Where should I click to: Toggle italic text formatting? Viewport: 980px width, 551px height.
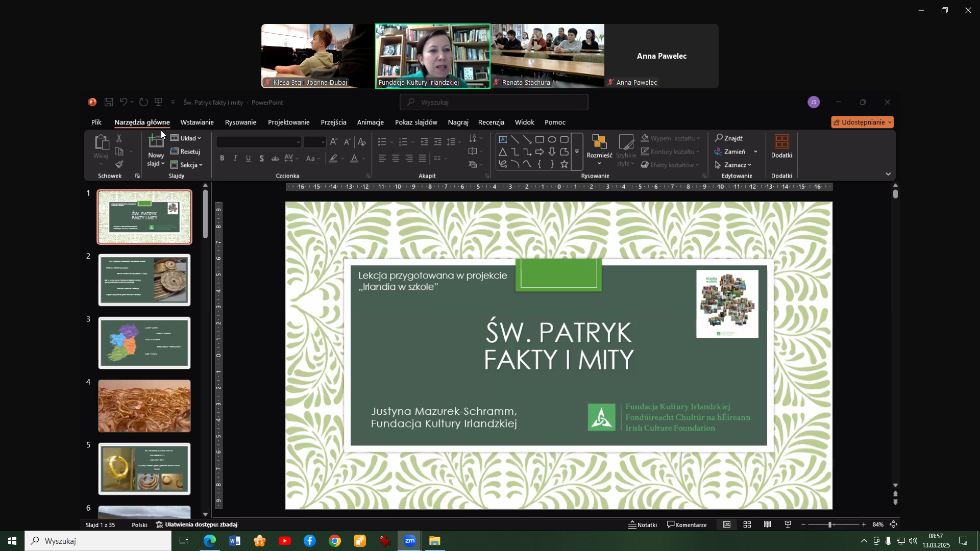[235, 159]
